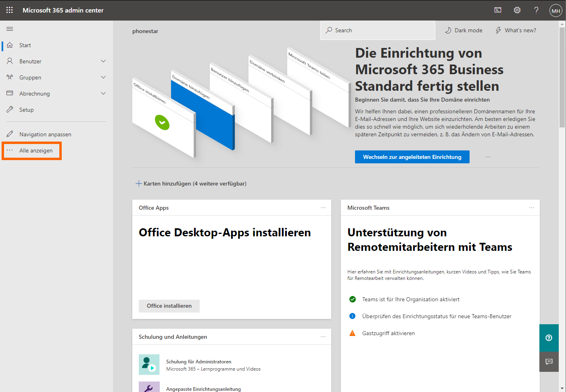The image size is (566, 392).
Task: Open the MH account avatar
Action: 556,10
